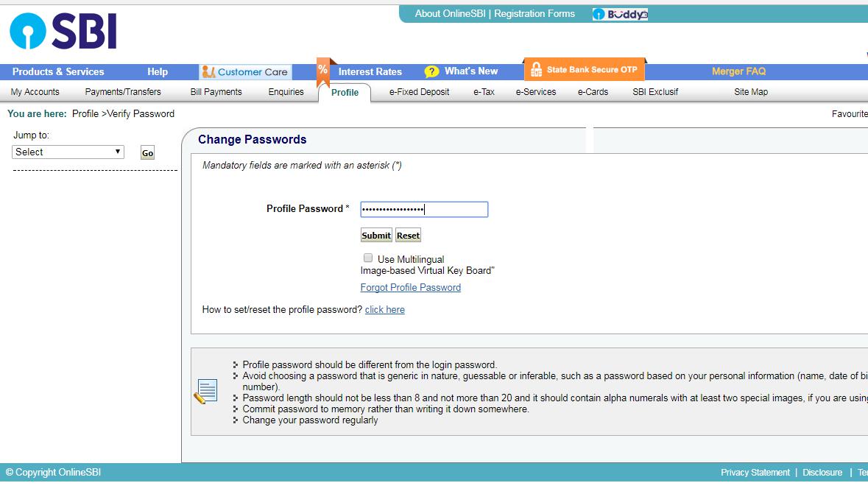Viewport: 868px width, 494px height.
Task: Click the question mark icon beside What's New
Action: [431, 71]
